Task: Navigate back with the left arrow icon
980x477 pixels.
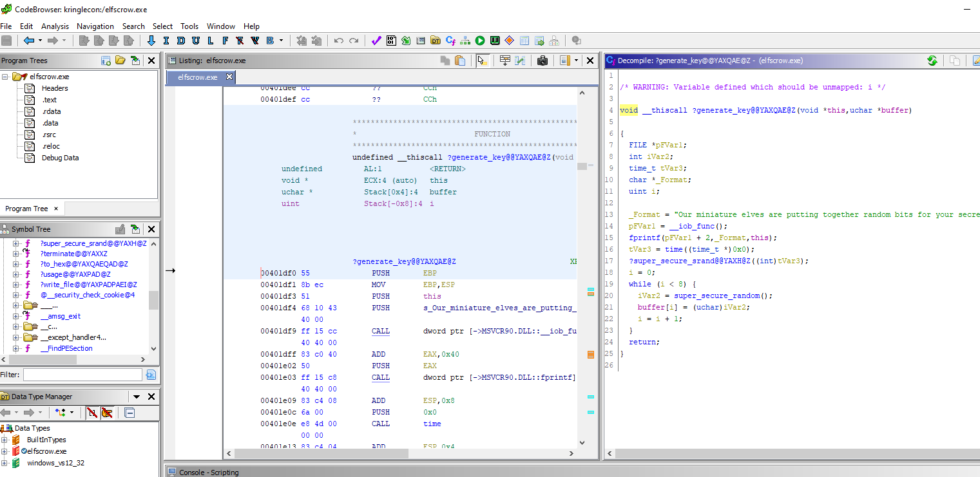Action: coord(28,41)
